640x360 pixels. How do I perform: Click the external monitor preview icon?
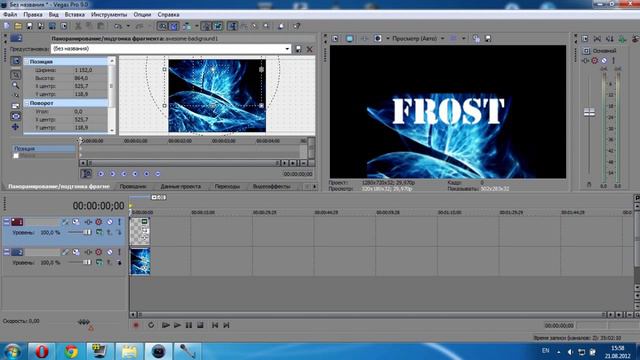350,38
